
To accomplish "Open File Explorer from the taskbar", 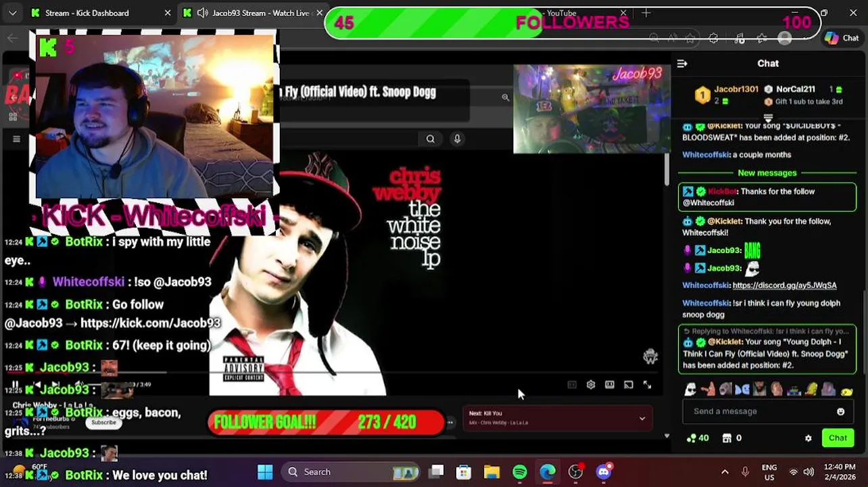I will pyautogui.click(x=491, y=472).
